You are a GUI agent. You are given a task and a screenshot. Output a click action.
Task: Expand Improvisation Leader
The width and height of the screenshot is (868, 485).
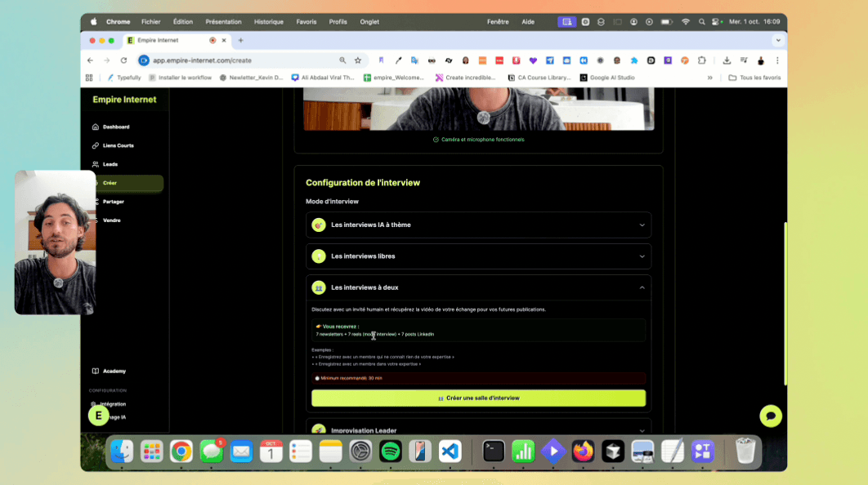[x=478, y=430]
